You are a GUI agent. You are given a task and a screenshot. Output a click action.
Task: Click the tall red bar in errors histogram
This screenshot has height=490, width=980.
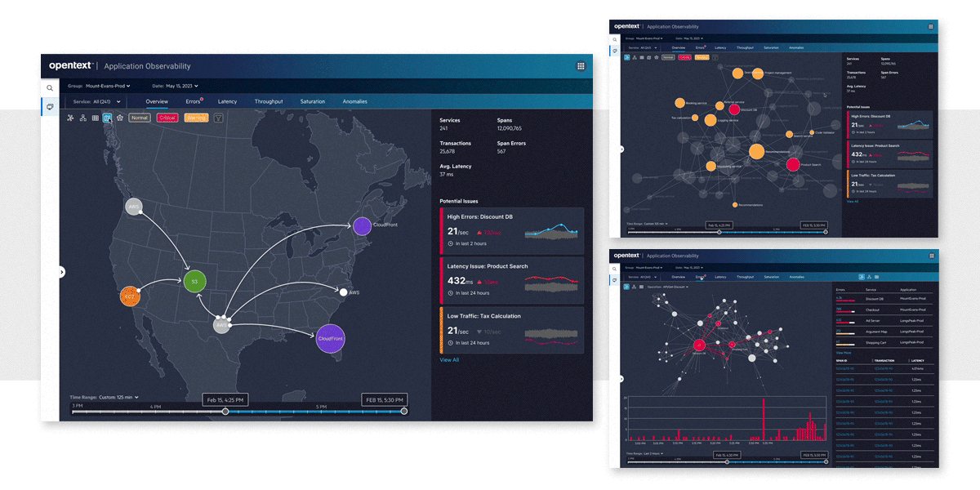(763, 421)
